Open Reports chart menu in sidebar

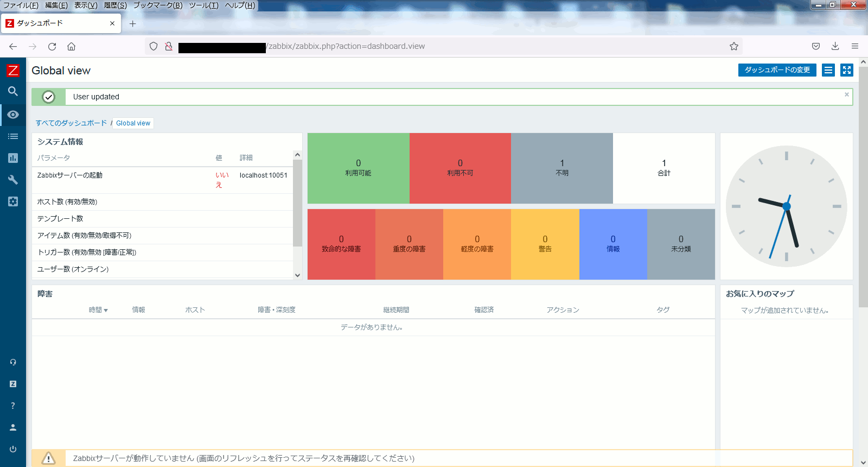(13, 158)
